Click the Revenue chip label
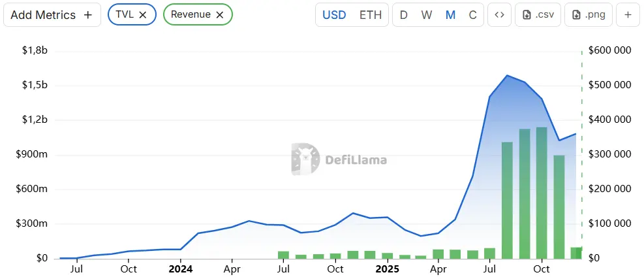This screenshot has height=279, width=644. coord(191,14)
